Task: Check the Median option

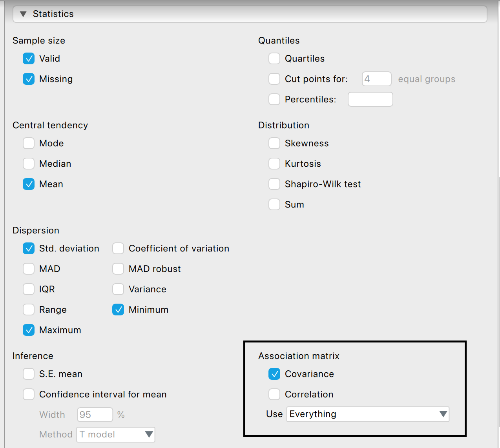Action: tap(29, 164)
